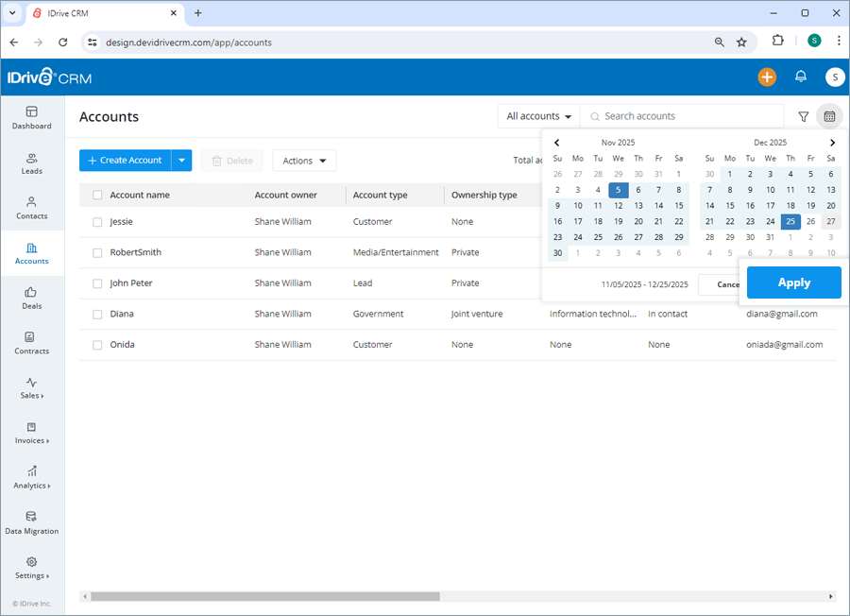
Task: Open the accounts filter
Action: pos(803,116)
